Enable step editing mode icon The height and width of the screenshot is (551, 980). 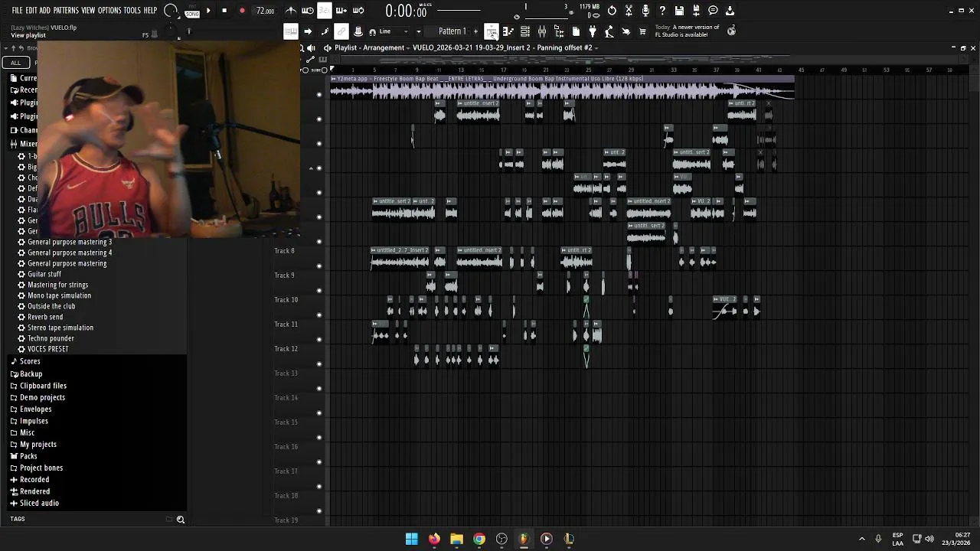pos(325,31)
